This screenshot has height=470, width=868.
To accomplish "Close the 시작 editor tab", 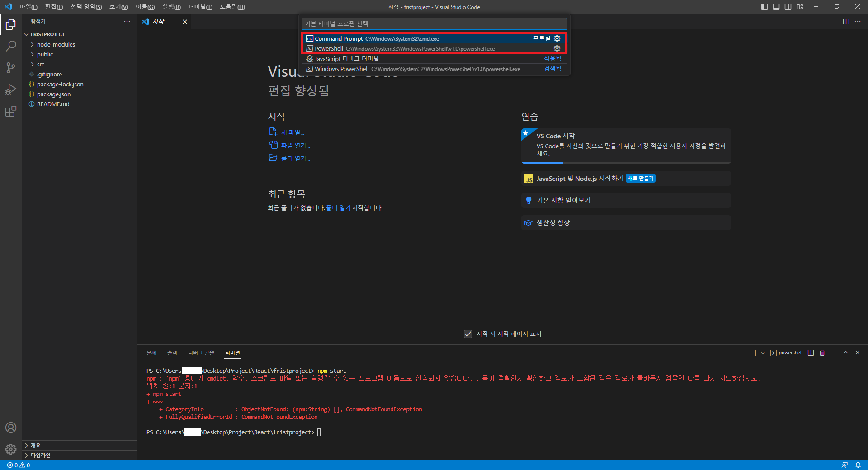I will [x=185, y=22].
